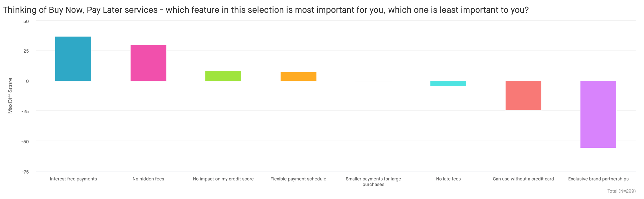Click 'Exclusive brand partnerships' axis label

tap(598, 179)
